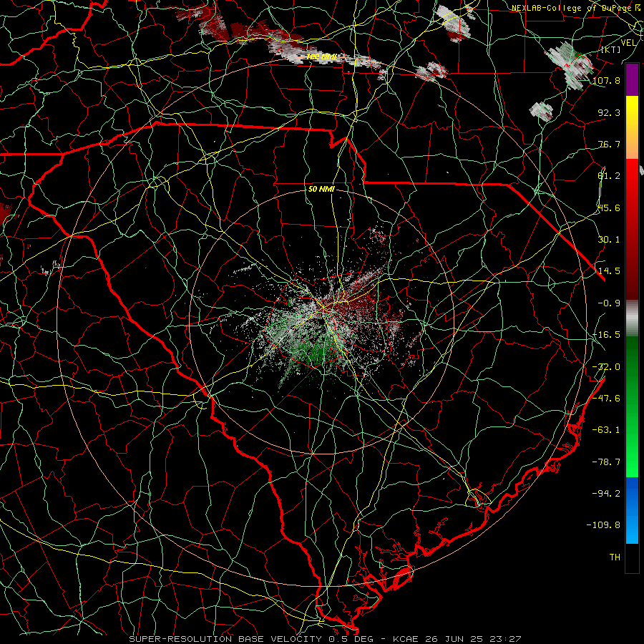Select the 92.3 value on velocity scale
644x644 pixels.
click(x=609, y=112)
